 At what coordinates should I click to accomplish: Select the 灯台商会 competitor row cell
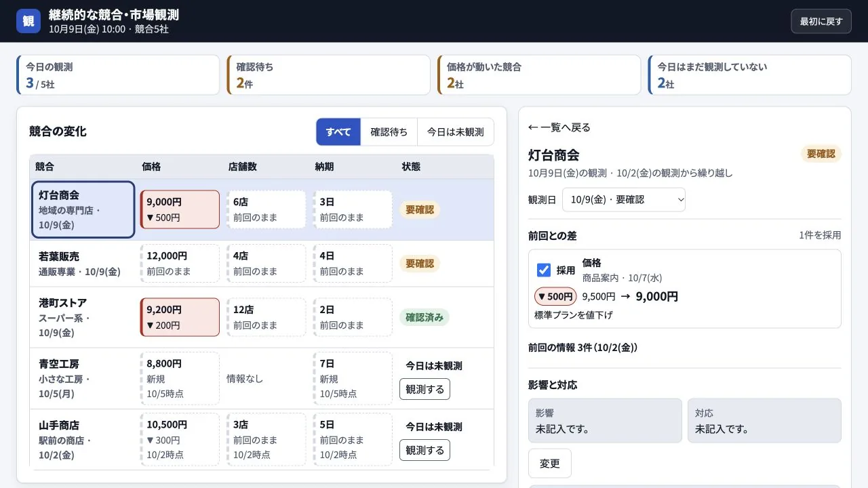tap(83, 210)
